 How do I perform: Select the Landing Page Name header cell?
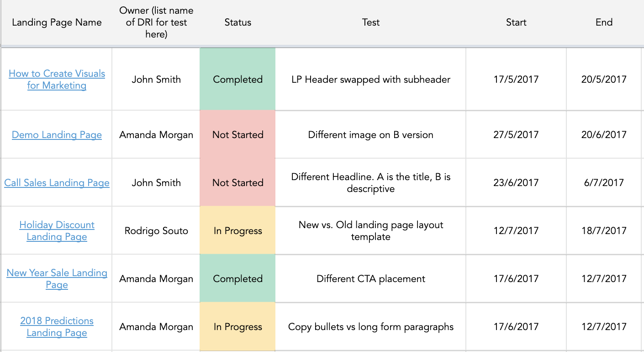click(57, 22)
